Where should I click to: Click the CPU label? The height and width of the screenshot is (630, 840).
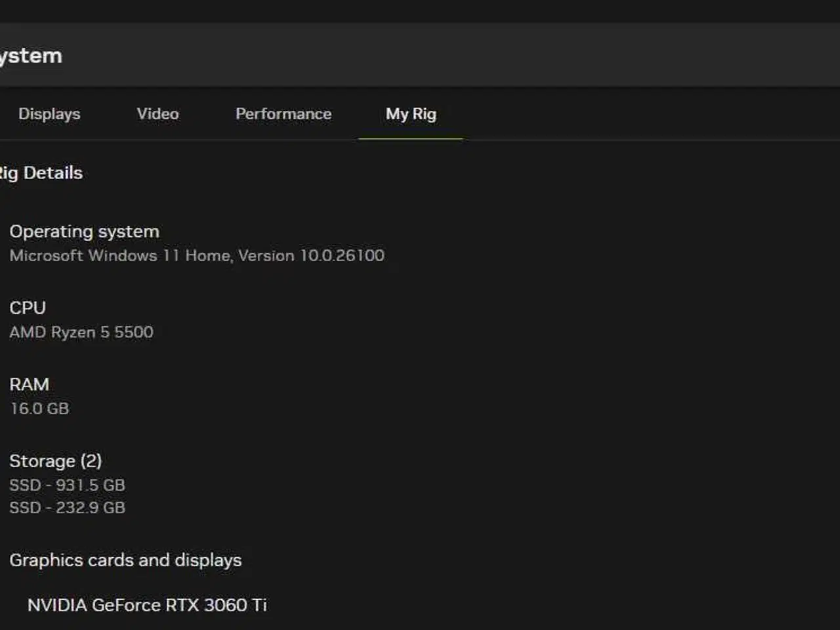28,308
